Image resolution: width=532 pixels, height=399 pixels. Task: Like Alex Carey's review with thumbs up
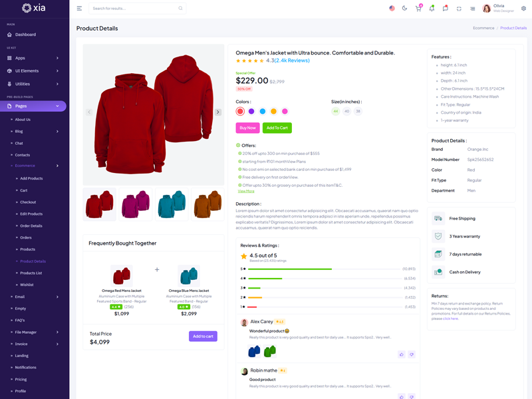tap(402, 354)
